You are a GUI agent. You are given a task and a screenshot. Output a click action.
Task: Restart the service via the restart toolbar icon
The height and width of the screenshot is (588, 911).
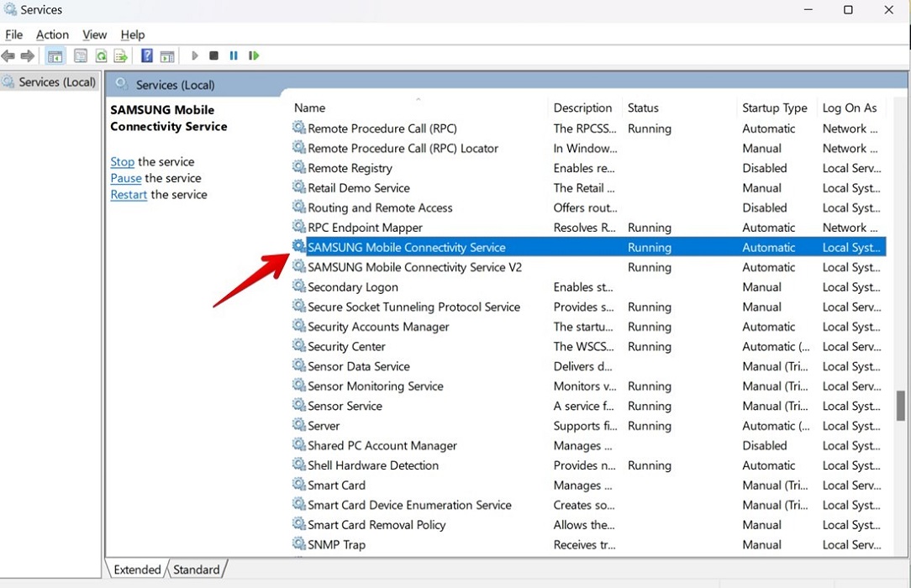[254, 55]
